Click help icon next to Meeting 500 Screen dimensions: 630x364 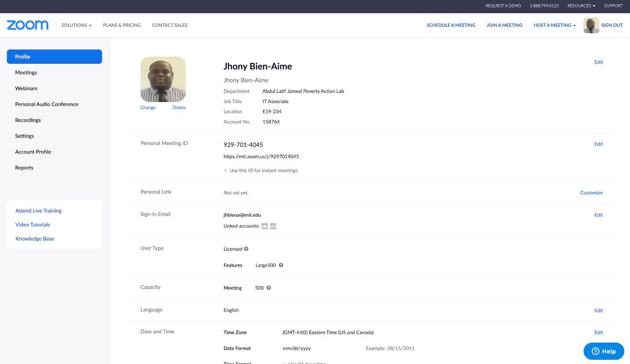pos(269,288)
